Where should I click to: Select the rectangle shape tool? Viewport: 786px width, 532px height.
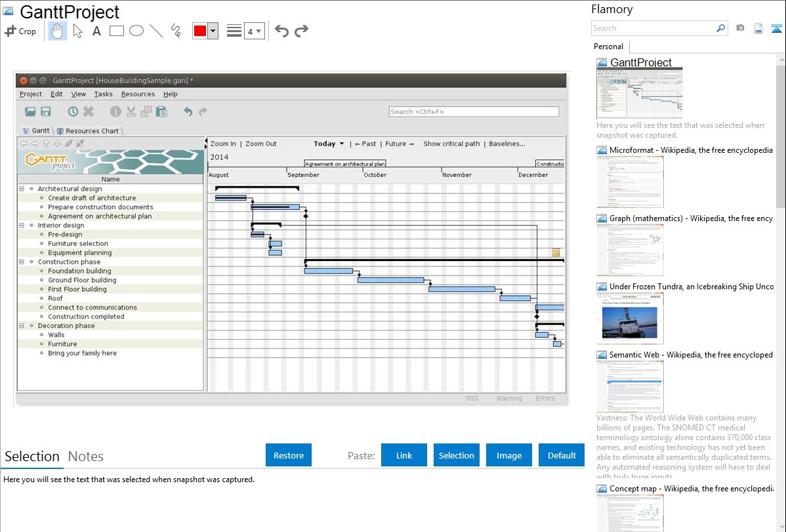tap(116, 31)
